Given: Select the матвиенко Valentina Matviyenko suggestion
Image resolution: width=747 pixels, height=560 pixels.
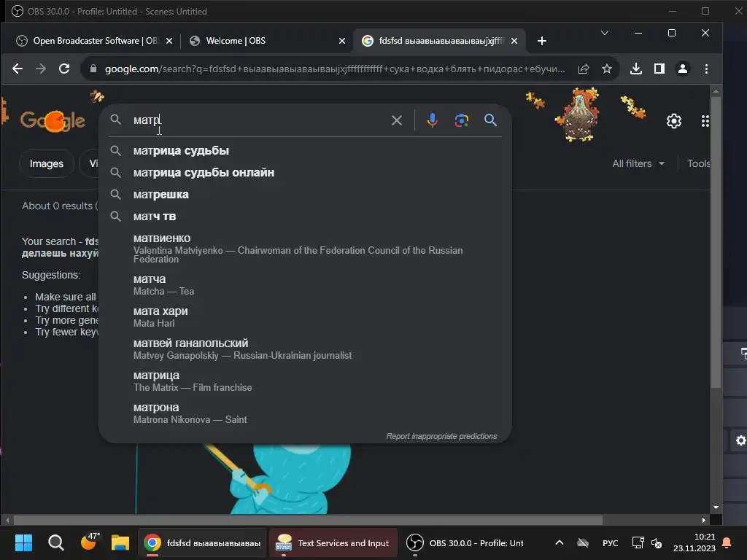Looking at the screenshot, I should pyautogui.click(x=305, y=248).
